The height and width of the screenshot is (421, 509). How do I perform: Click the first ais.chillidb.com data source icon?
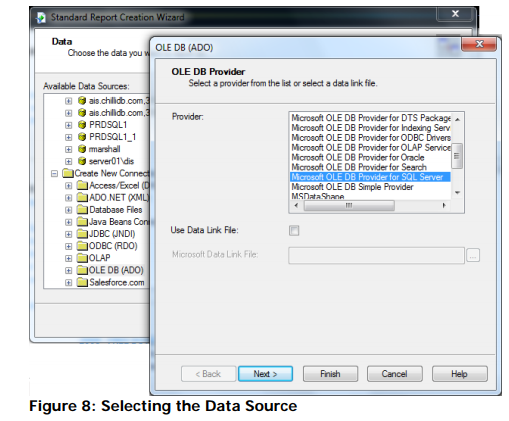pyautogui.click(x=82, y=101)
